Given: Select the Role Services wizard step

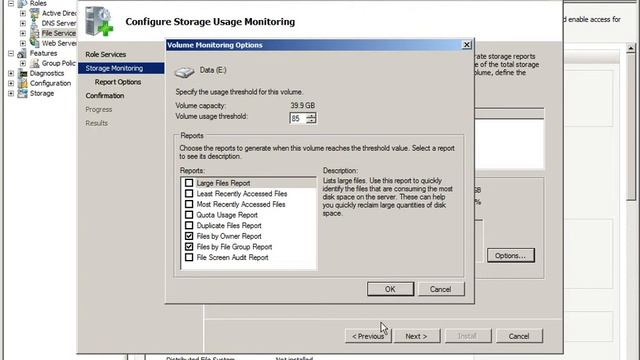Looking at the screenshot, I should 106,54.
